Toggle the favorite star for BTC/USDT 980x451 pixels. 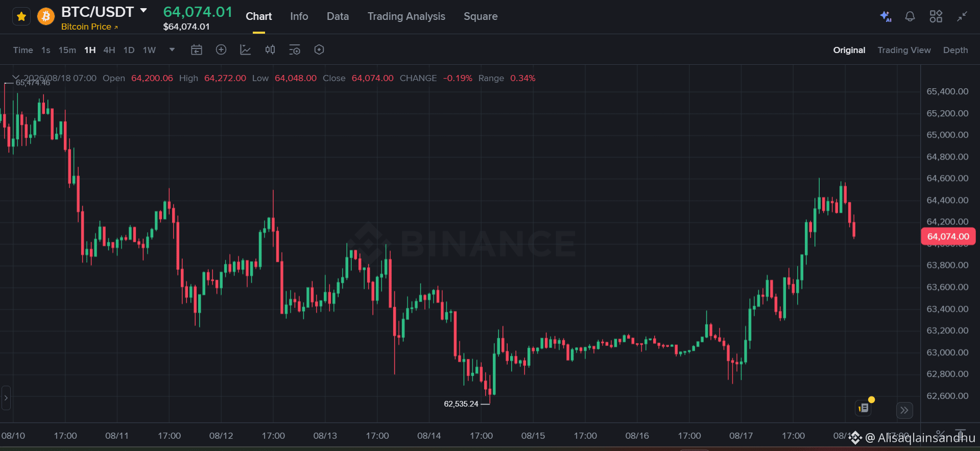coord(21,16)
